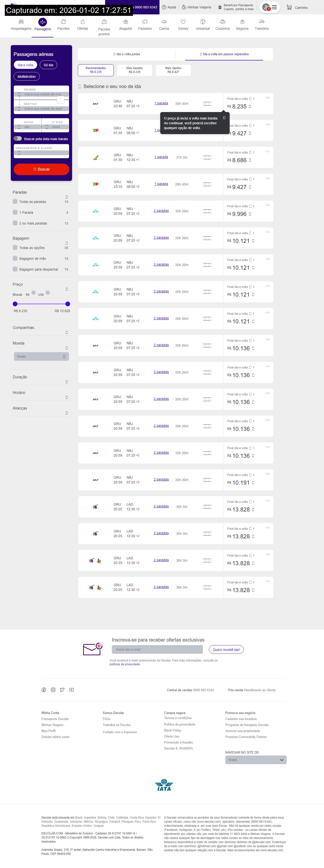Viewport: 324px width, 868px height.
Task: Click the Facebook icon in footer
Action: point(44,690)
